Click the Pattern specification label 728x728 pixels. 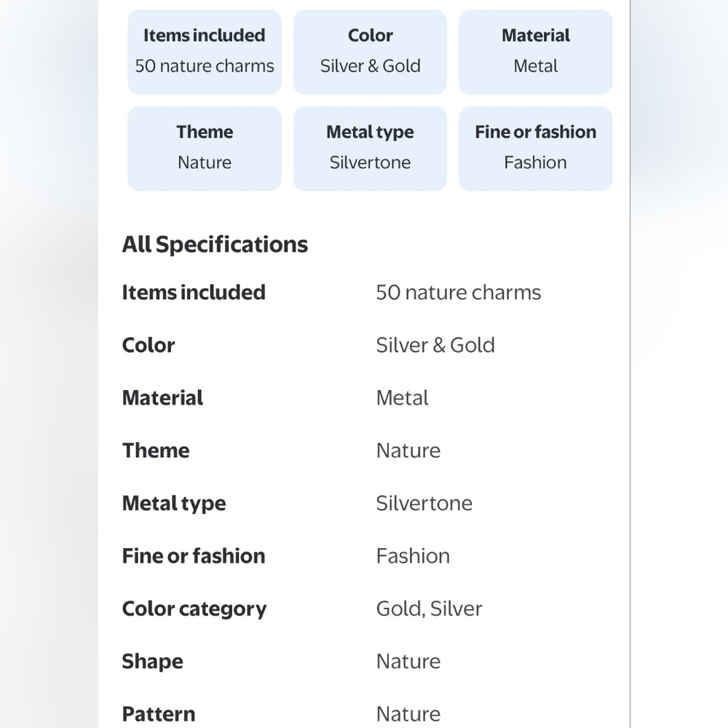point(158,714)
